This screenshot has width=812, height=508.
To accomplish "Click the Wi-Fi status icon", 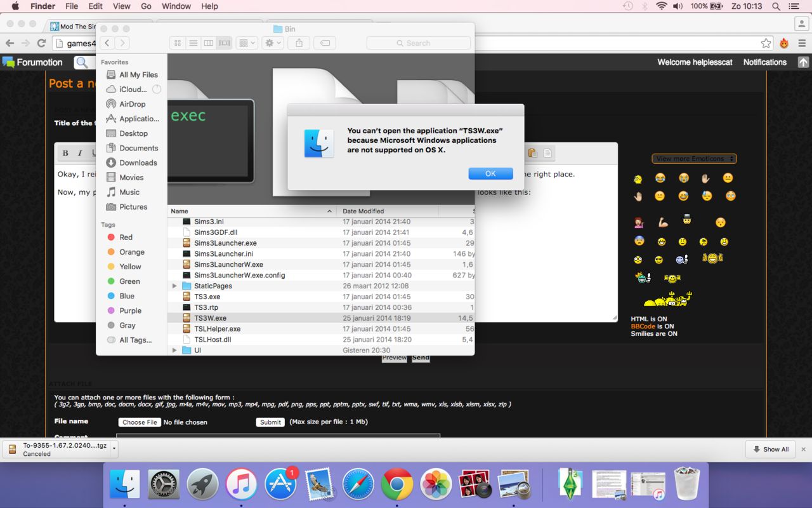I will 662,6.
